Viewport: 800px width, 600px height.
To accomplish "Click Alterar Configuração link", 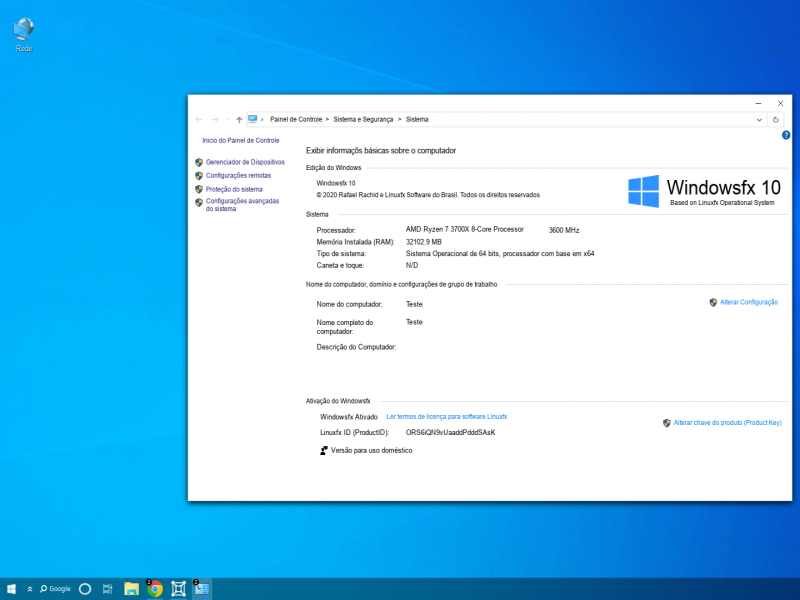I will click(749, 302).
